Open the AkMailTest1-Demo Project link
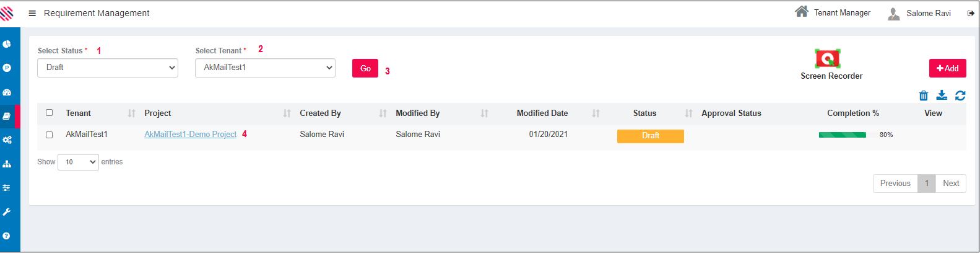980x253 pixels. [x=190, y=135]
